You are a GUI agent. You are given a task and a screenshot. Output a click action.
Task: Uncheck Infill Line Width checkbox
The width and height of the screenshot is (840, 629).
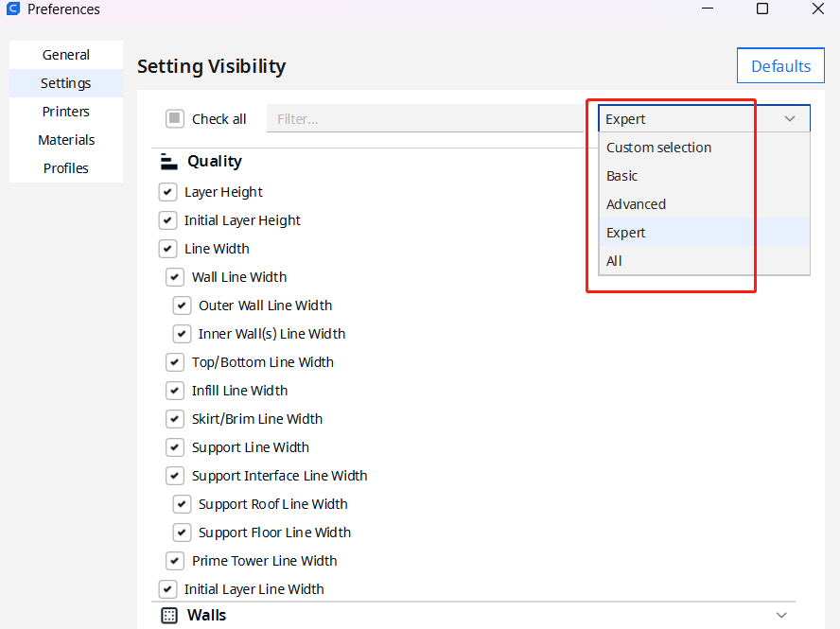pos(175,391)
